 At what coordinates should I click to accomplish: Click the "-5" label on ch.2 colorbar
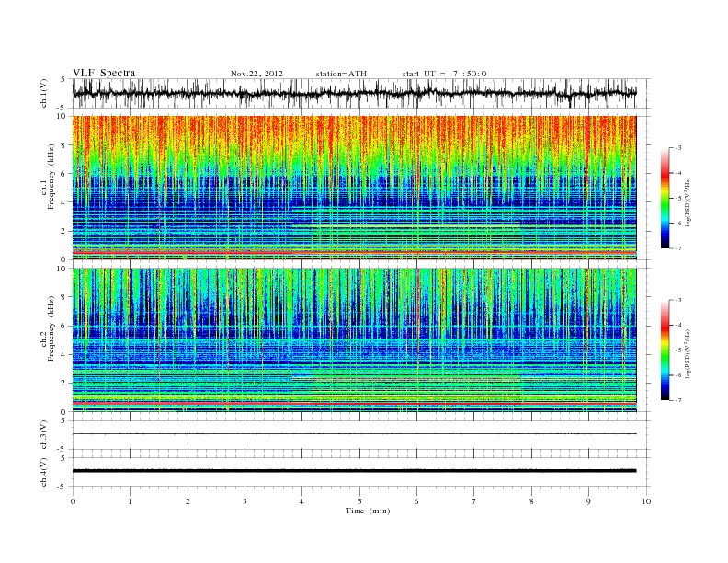click(678, 350)
